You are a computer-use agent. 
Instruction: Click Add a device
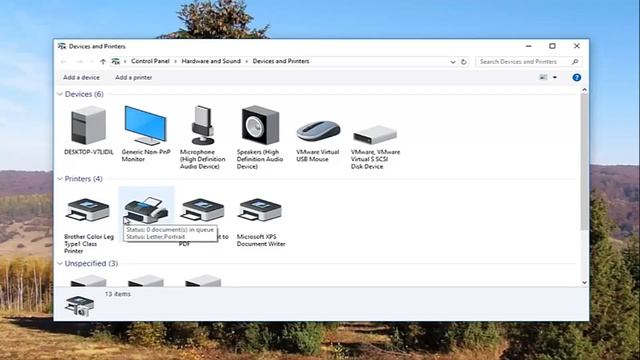(81, 78)
